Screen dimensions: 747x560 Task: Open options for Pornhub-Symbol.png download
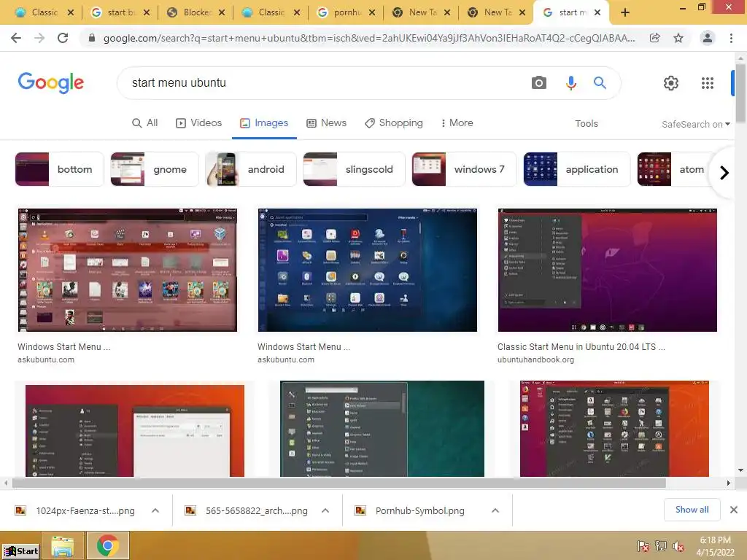click(495, 510)
